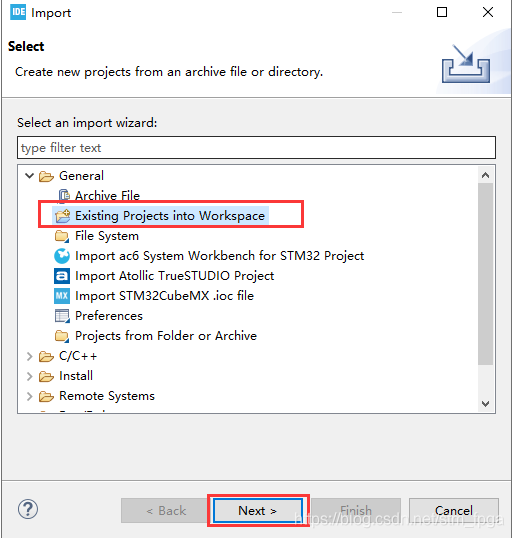The image size is (514, 538).
Task: Click the Next button
Action: (x=258, y=511)
